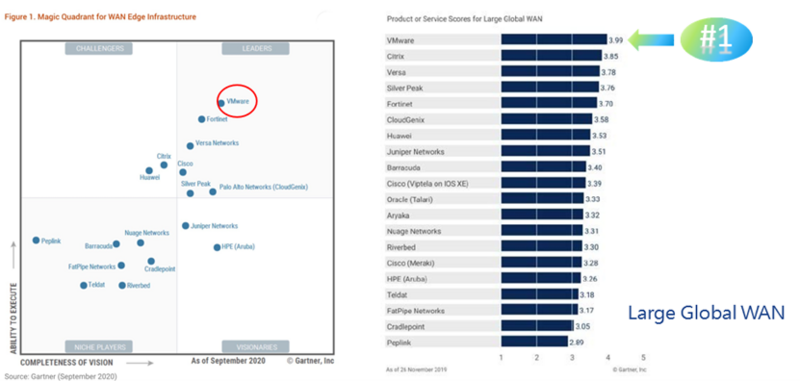The width and height of the screenshot is (800, 381).
Task: Click the Peplink dot in the Magic Quadrant
Action: [x=36, y=240]
